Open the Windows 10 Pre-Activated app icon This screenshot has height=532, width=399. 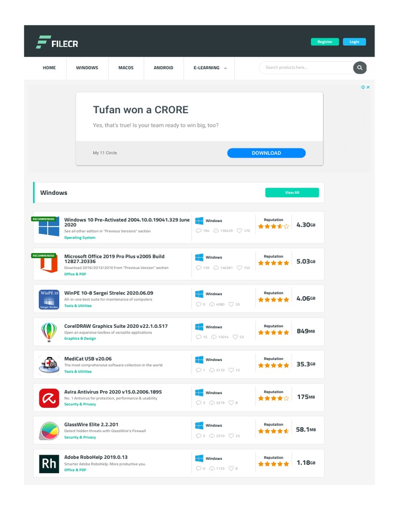pyautogui.click(x=49, y=227)
